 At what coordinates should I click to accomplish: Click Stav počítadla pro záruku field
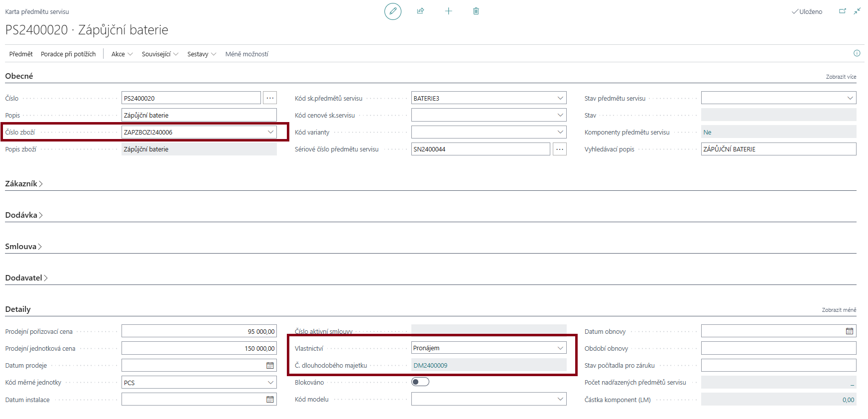(779, 365)
